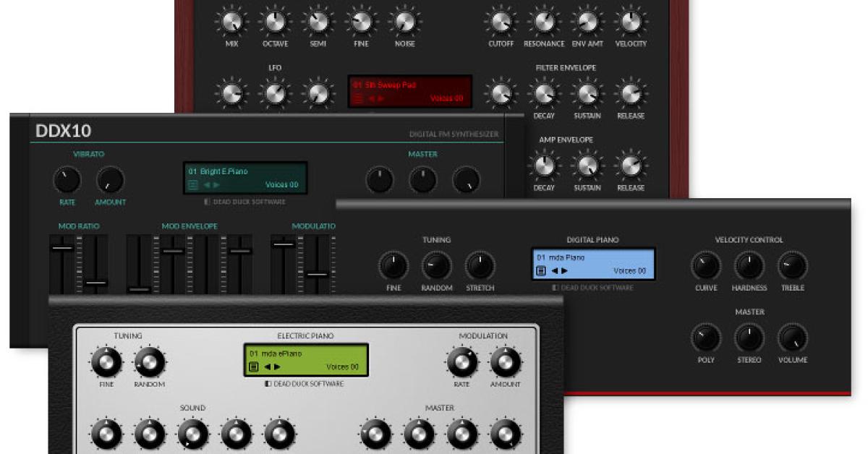The width and height of the screenshot is (868, 454).
Task: Open preset menu icon in Electric Piano display
Action: tap(254, 367)
